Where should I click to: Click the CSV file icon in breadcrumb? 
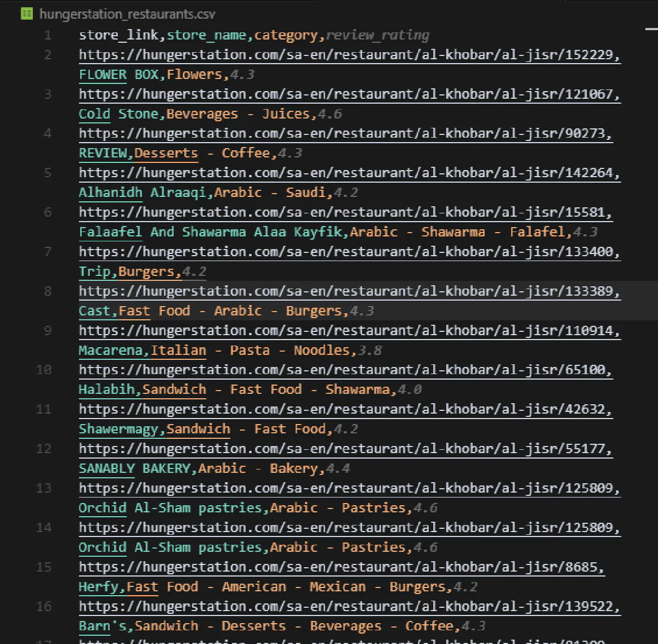point(27,14)
